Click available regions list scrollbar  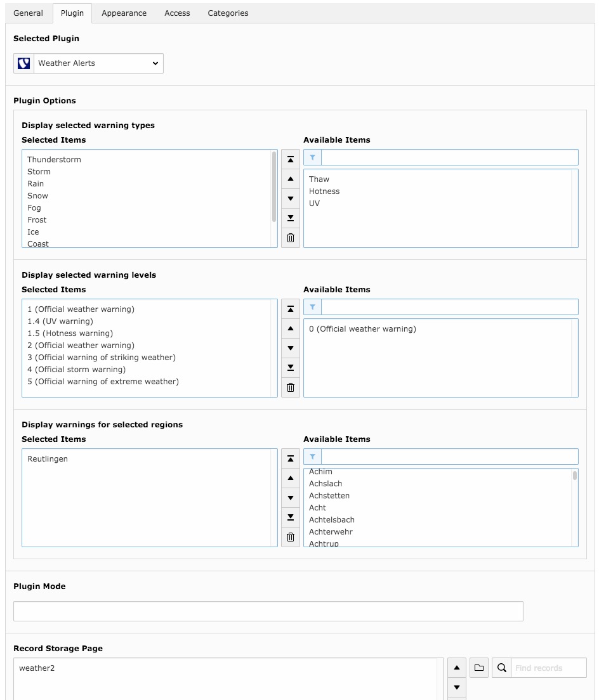click(575, 475)
